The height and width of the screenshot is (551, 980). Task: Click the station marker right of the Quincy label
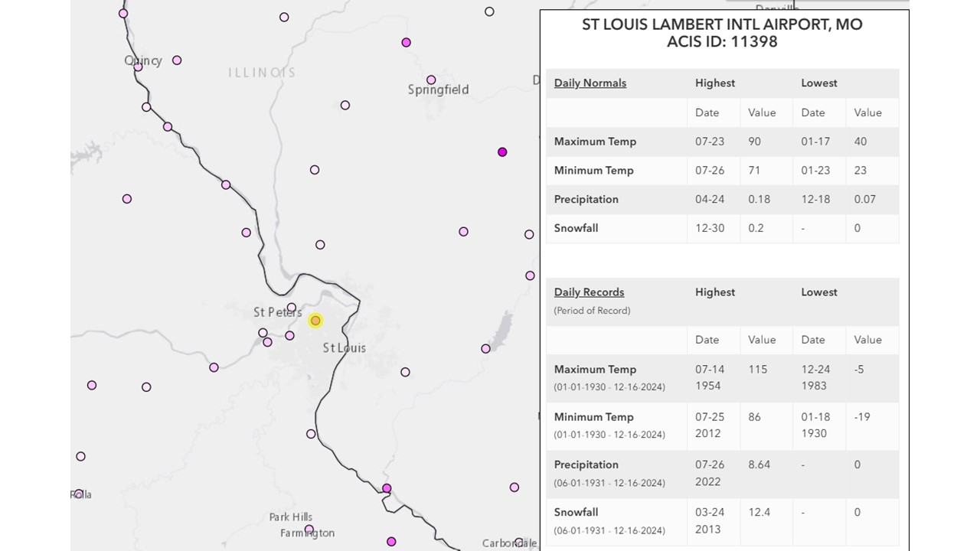click(177, 60)
